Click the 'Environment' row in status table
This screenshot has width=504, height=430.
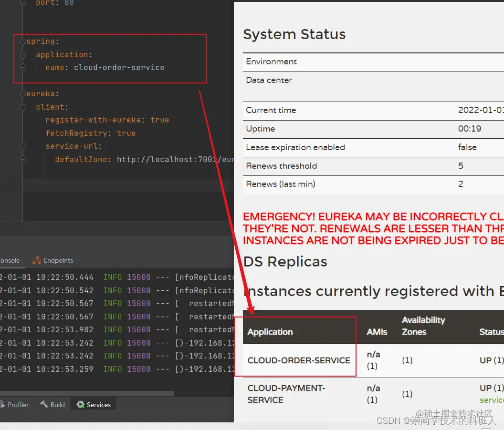click(x=373, y=61)
